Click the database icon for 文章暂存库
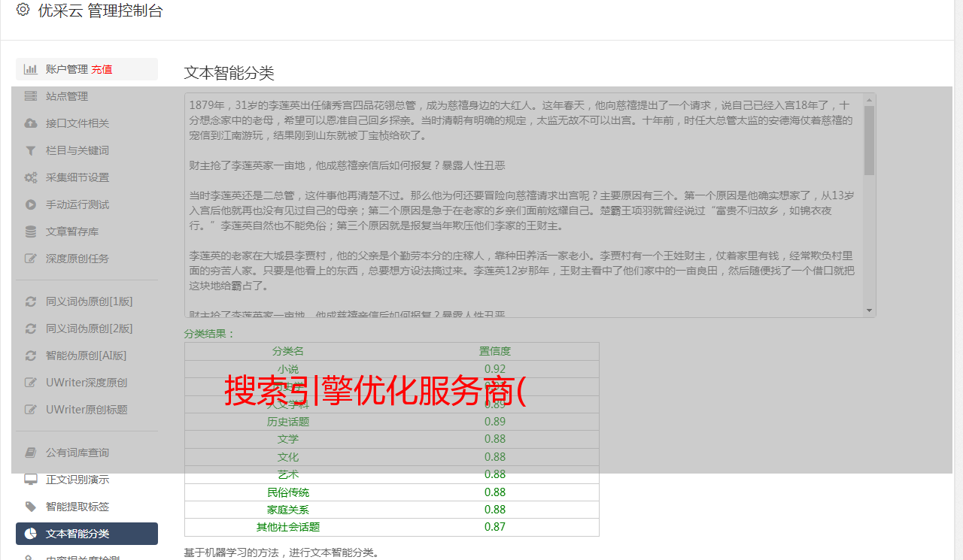Image resolution: width=963 pixels, height=560 pixels. tap(31, 232)
